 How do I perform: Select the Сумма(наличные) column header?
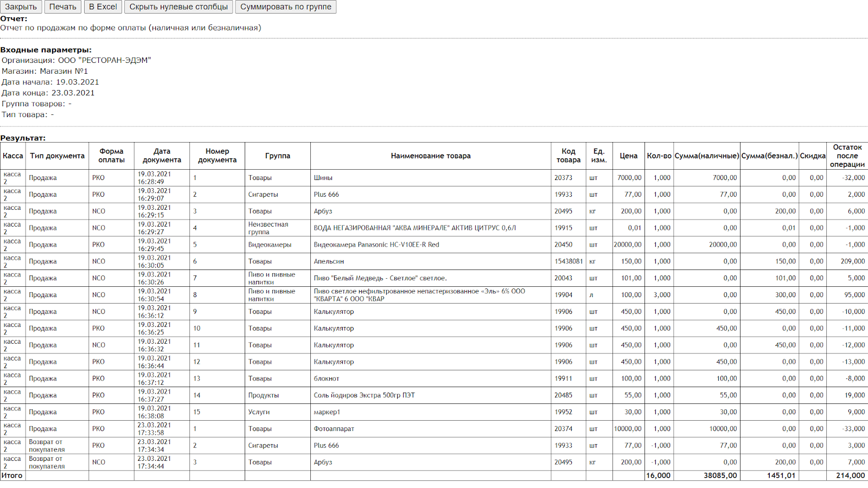click(x=706, y=156)
